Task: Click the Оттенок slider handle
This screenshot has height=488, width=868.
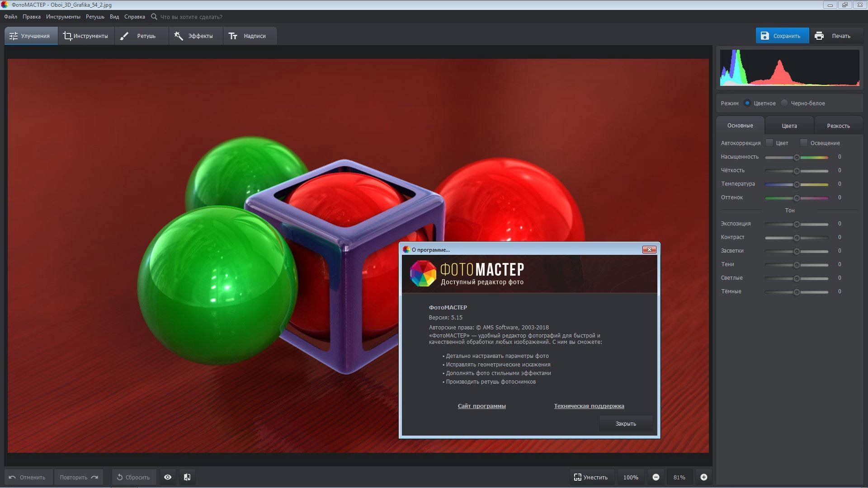Action: tap(797, 198)
